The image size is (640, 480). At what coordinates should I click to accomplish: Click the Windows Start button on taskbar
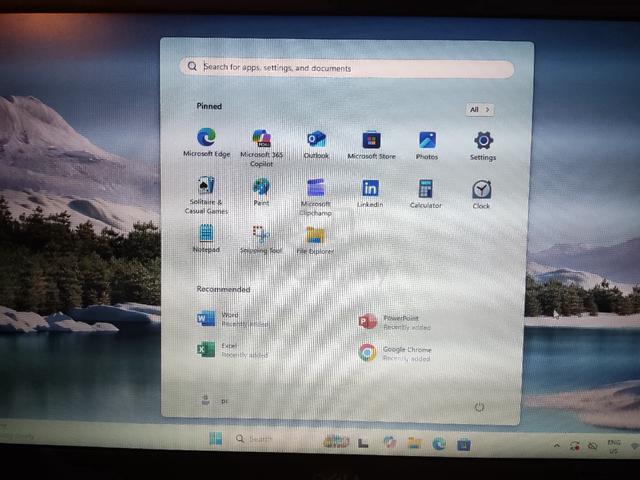(x=216, y=439)
